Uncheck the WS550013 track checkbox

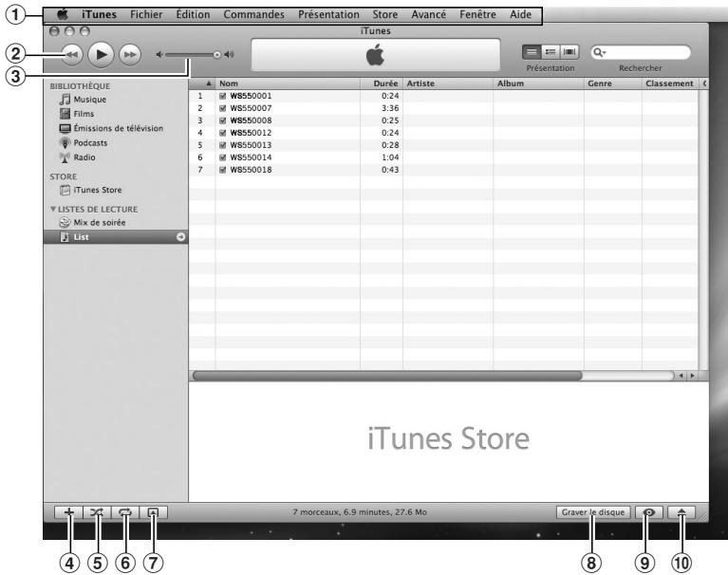pos(222,145)
